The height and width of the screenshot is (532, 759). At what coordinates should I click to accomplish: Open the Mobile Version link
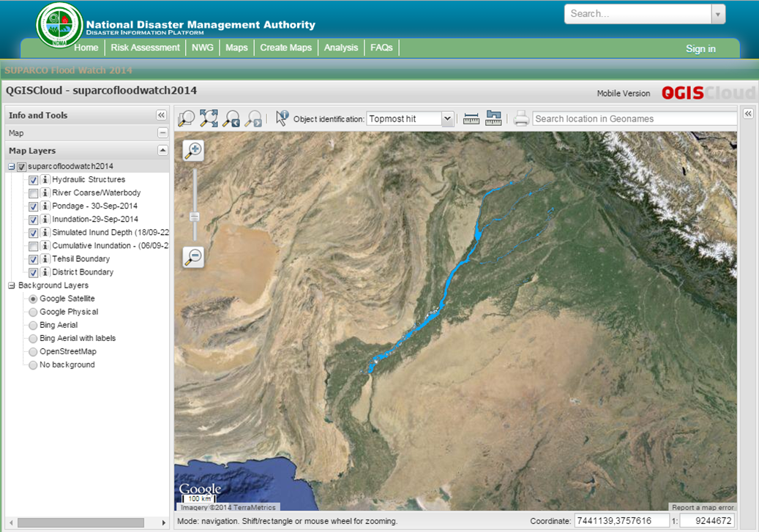(x=623, y=93)
